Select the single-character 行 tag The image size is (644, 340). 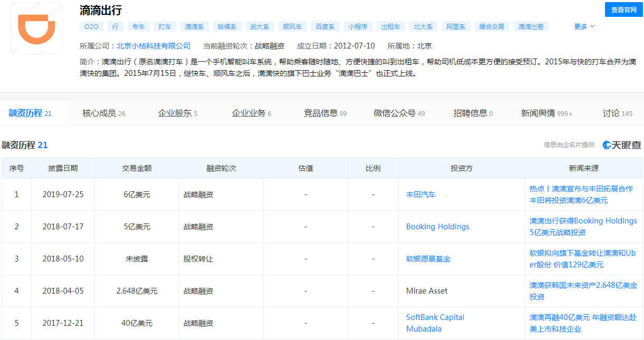[115, 26]
